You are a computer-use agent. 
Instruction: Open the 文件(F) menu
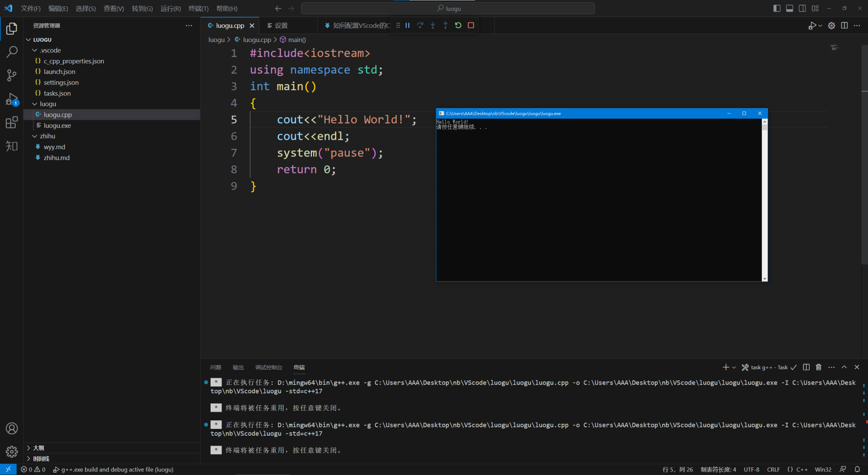click(31, 9)
